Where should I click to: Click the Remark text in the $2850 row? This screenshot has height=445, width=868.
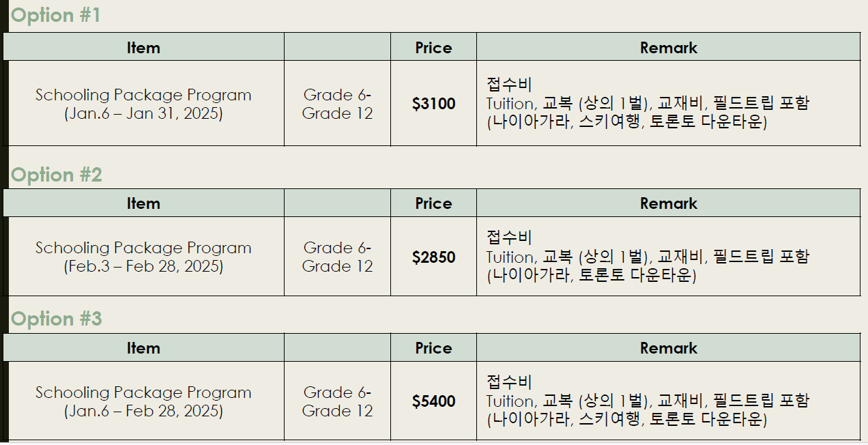tap(647, 257)
